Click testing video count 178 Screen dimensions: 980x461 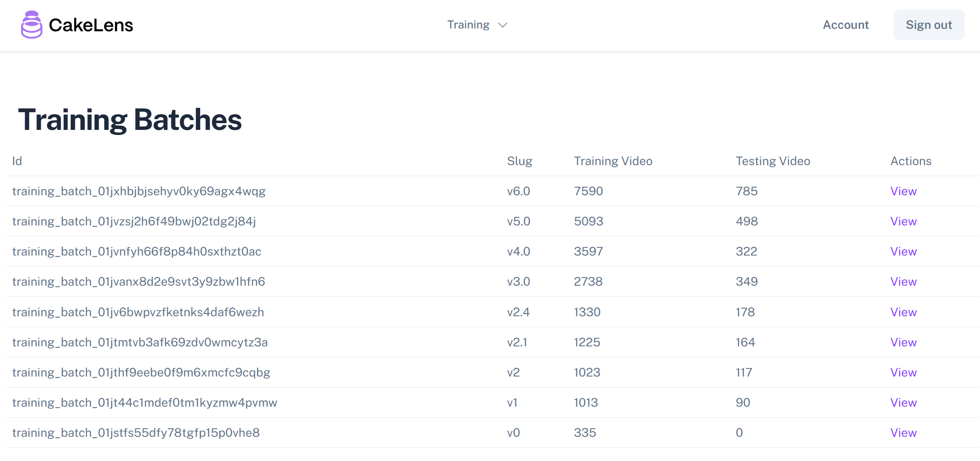pos(745,312)
